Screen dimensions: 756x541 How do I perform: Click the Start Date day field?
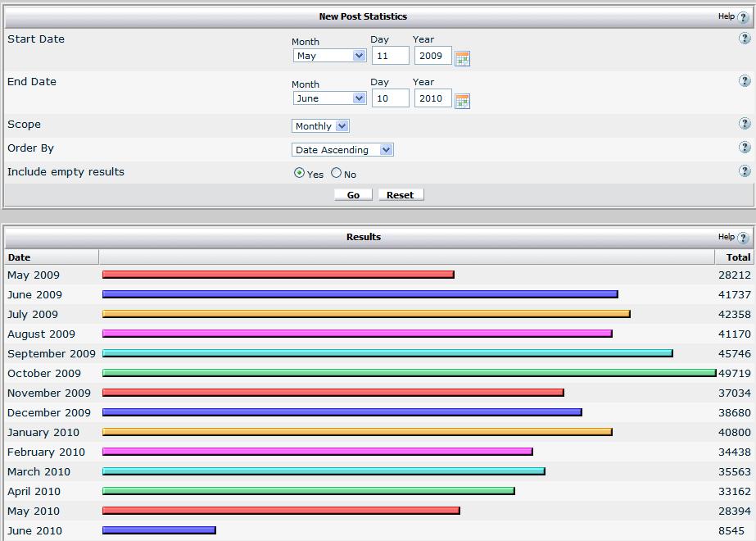click(x=390, y=56)
